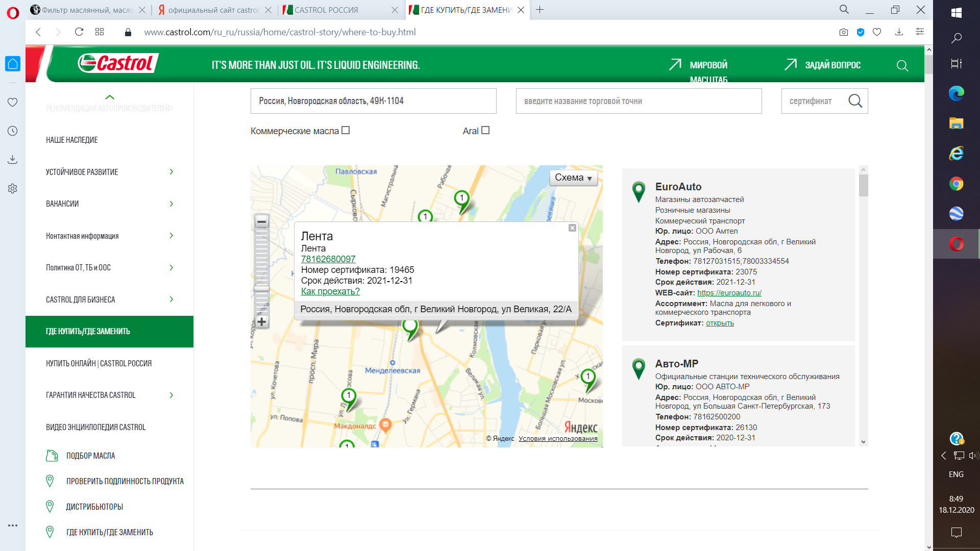Screen dimensions: 980x551
Task: Open the https://euroauto.ru/ link
Action: tap(729, 293)
